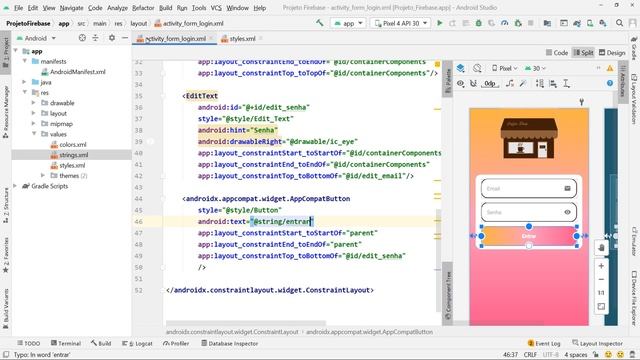Open AVD Manager icon
640x360 pixels.
coord(590,23)
